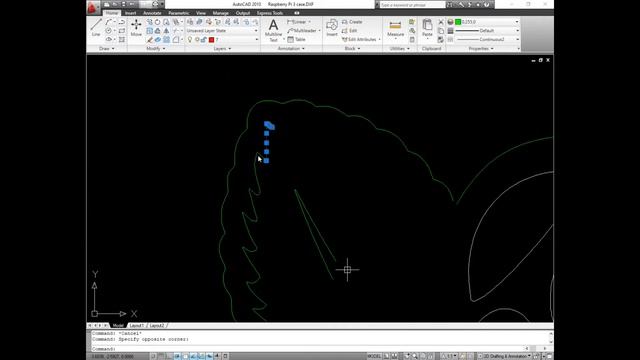Pick the Erase tool icon
This screenshot has height=360, width=640.
(149, 40)
